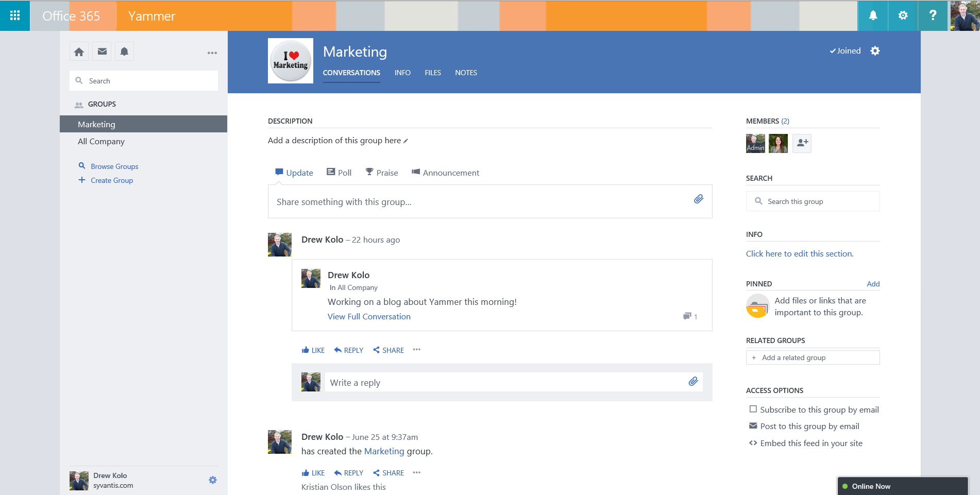Switch to the Conversations tab

(351, 73)
